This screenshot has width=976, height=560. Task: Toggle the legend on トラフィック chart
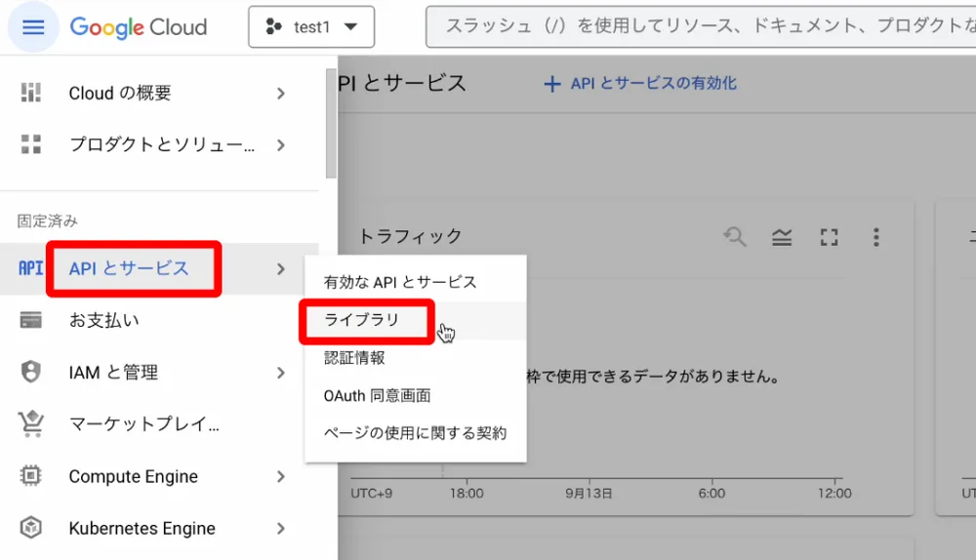782,237
